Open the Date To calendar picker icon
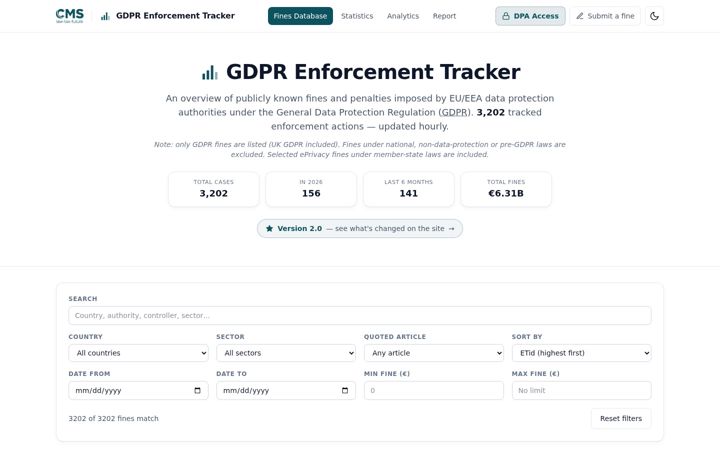This screenshot has width=720, height=450. pos(345,390)
